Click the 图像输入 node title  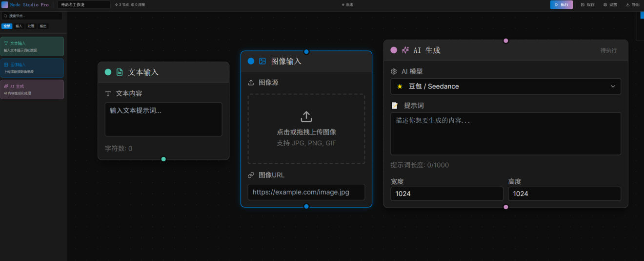286,61
